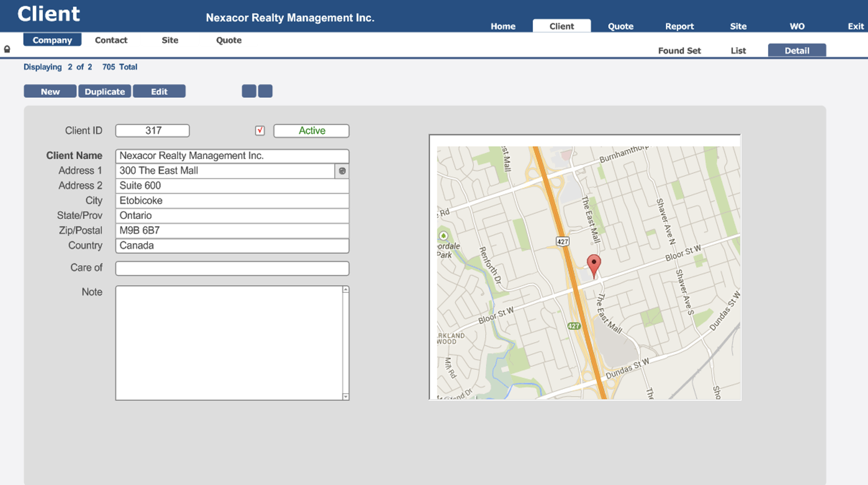Switch to List view
868x485 pixels.
[x=738, y=51]
